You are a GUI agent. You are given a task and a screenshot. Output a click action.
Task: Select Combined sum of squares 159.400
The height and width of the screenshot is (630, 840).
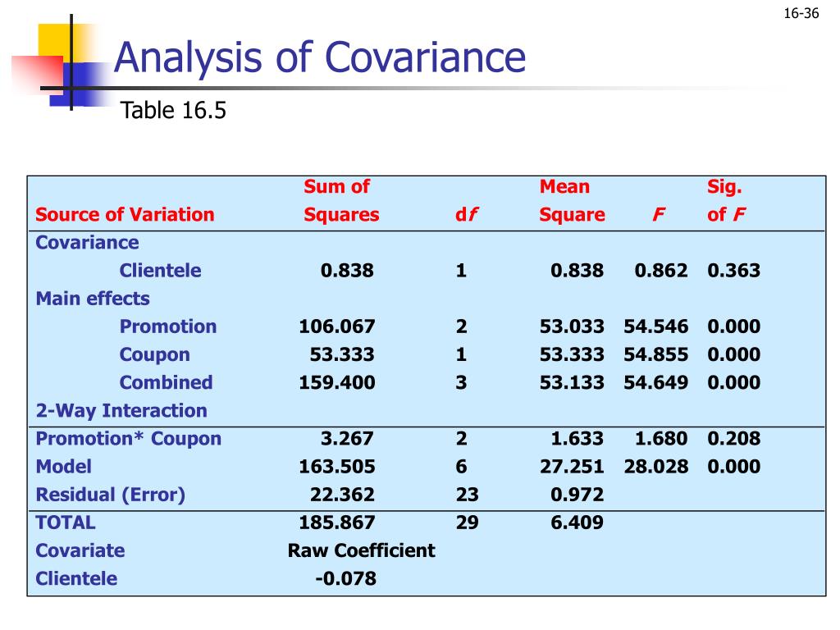click(337, 382)
